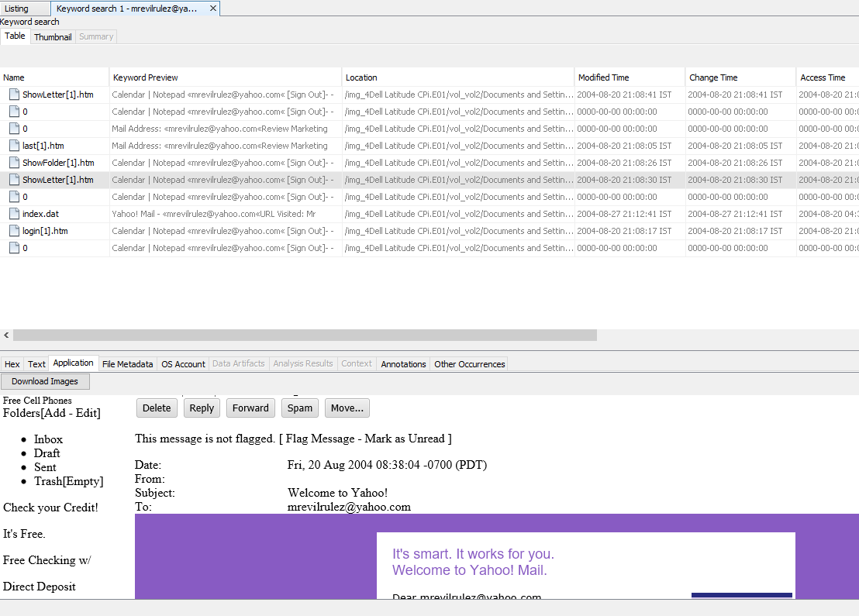Click the Direct Deposit text
Viewport: 859px width, 616px height.
click(39, 587)
